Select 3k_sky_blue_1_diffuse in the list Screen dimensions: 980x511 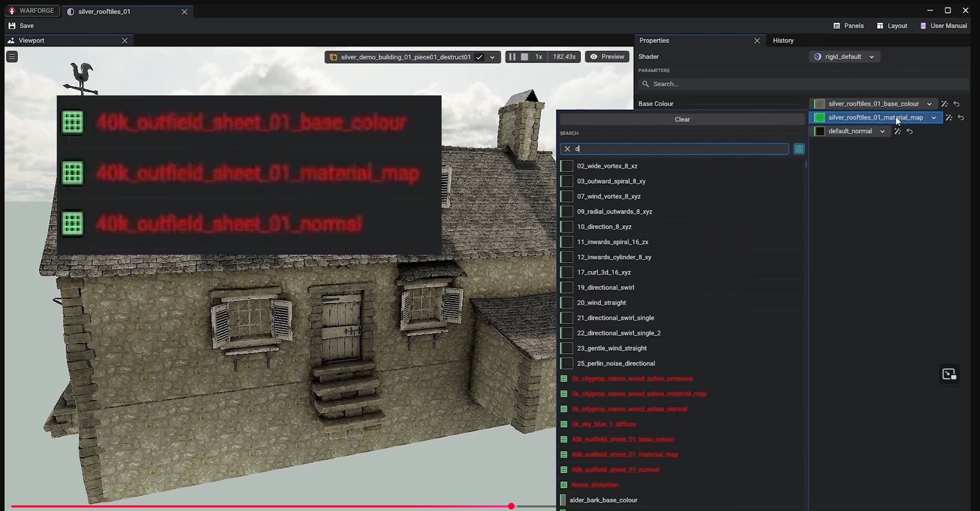682,425
